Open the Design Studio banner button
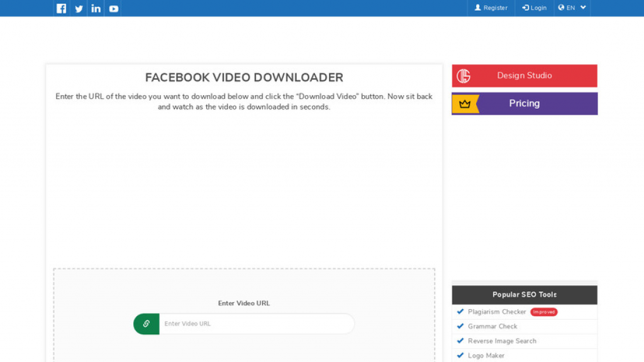This screenshot has width=644, height=362. [x=525, y=76]
